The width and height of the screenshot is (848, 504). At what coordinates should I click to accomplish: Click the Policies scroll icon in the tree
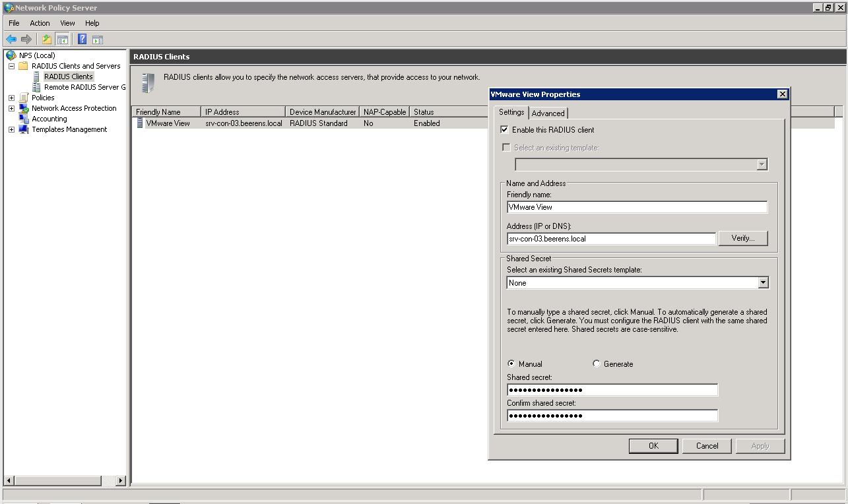click(24, 98)
